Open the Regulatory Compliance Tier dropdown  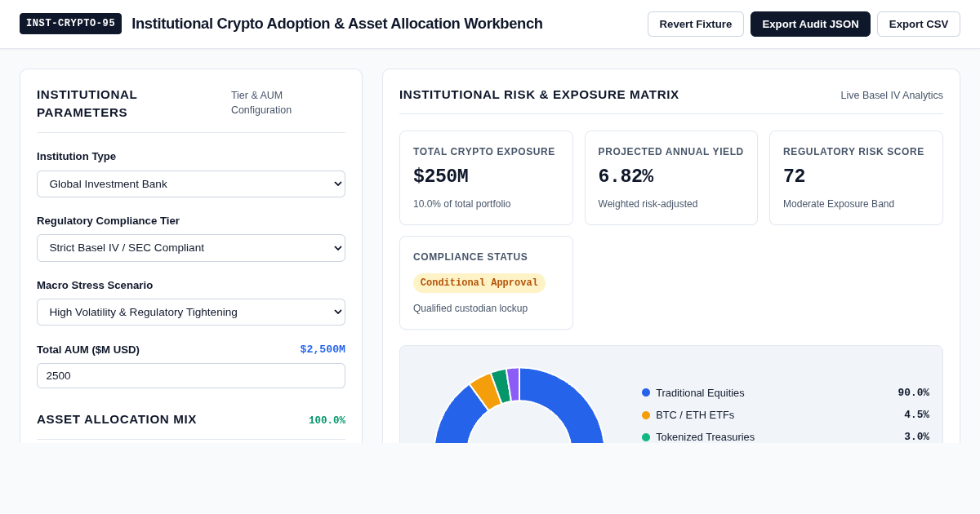click(191, 248)
